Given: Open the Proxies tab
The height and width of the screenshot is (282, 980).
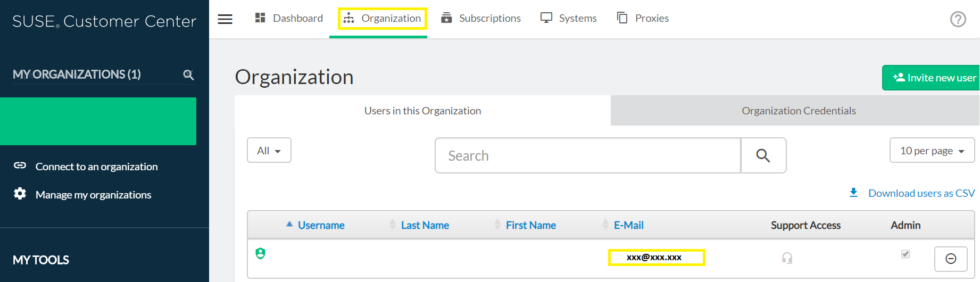Looking at the screenshot, I should [x=643, y=18].
